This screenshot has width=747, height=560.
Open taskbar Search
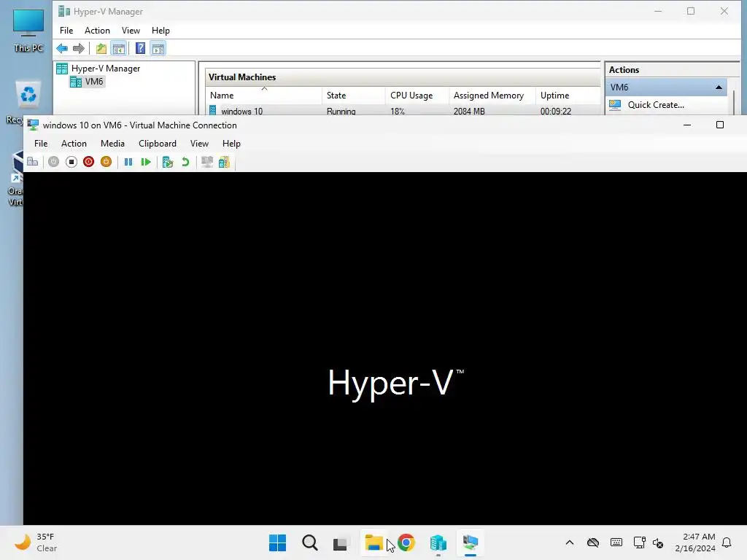(x=309, y=542)
